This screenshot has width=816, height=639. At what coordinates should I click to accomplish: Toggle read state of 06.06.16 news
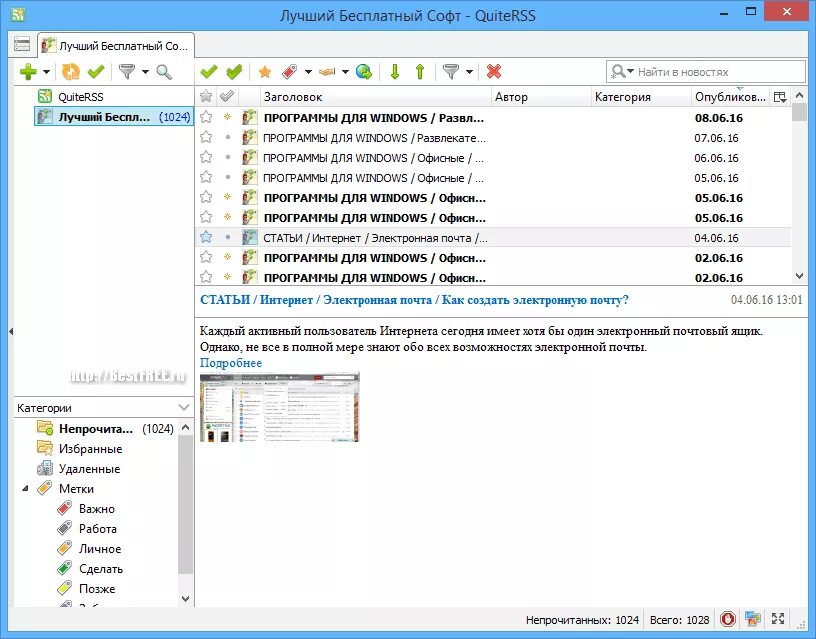227,157
